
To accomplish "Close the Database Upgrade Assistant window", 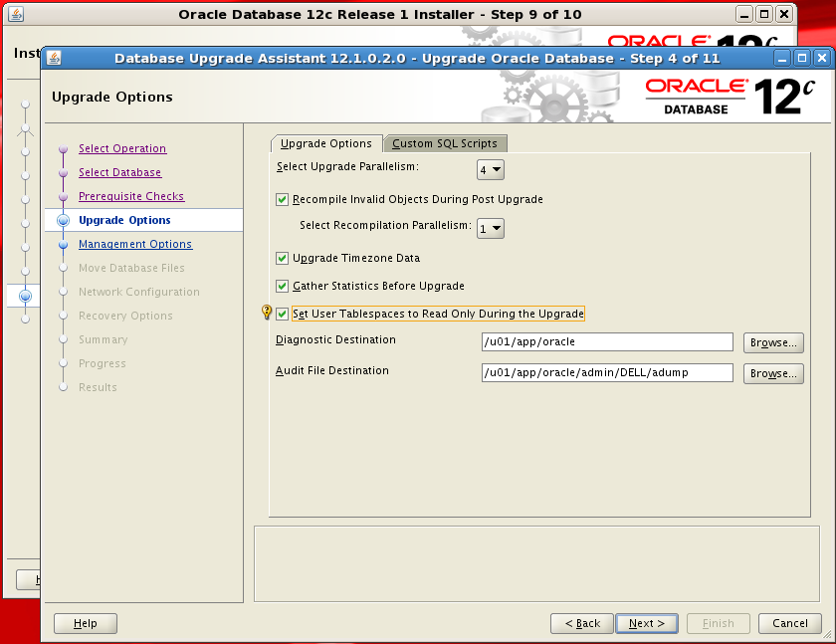I will point(822,58).
